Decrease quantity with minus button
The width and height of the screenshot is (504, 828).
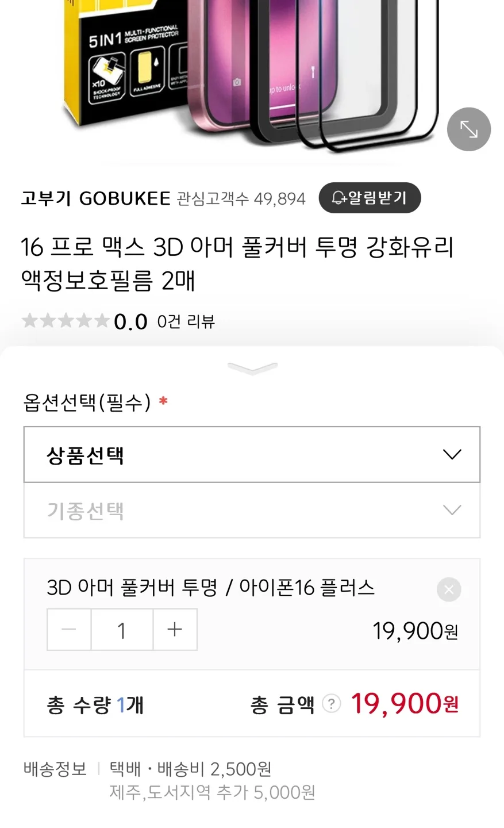69,630
